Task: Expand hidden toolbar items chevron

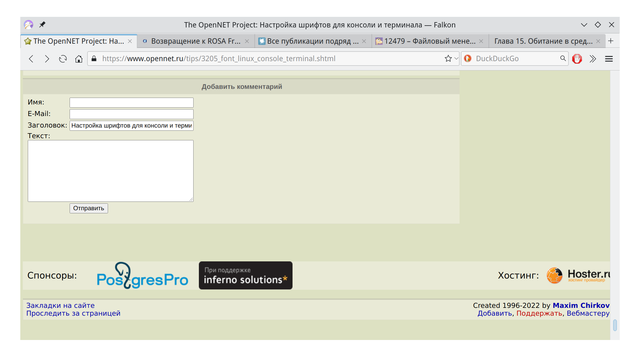Action: 593,59
